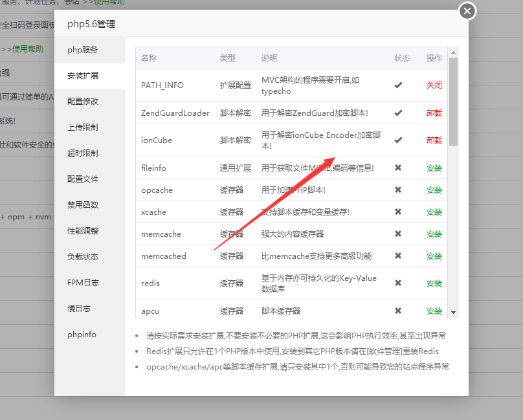The width and height of the screenshot is (523, 420).
Task: Uninstall the ionCube extension
Action: pos(434,140)
